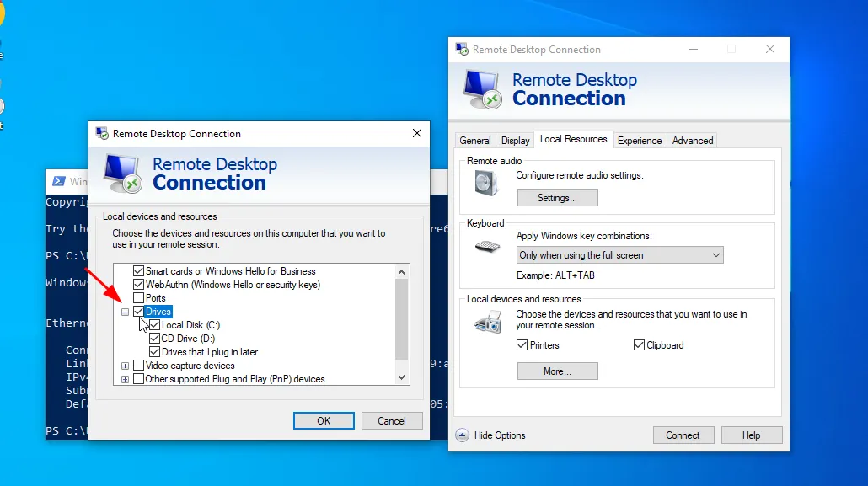Enable the Ports checkbox
The width and height of the screenshot is (868, 486).
138,298
